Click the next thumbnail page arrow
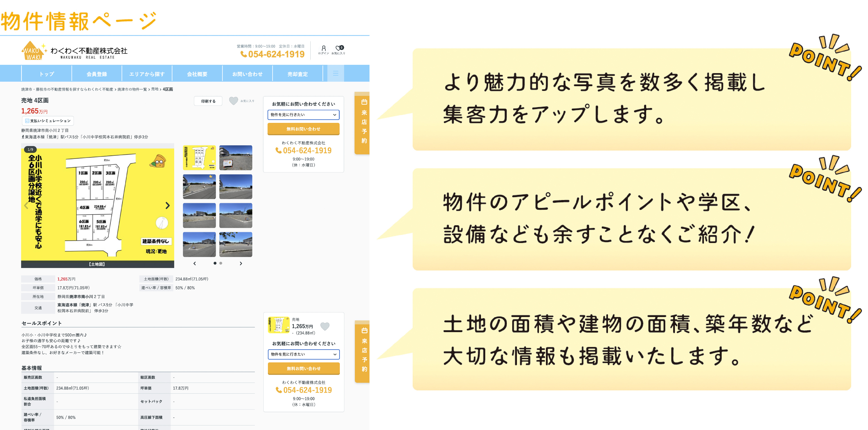The width and height of the screenshot is (868, 430). click(x=240, y=263)
